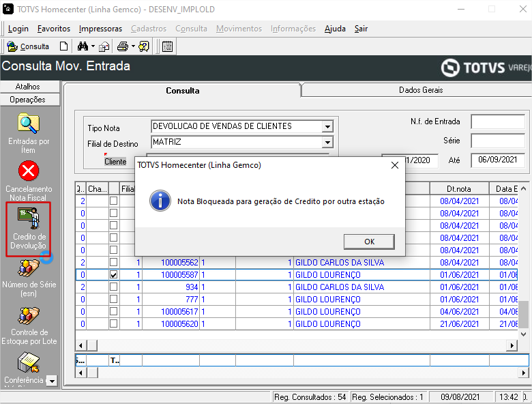Open the Favoritos menu

coord(54,29)
